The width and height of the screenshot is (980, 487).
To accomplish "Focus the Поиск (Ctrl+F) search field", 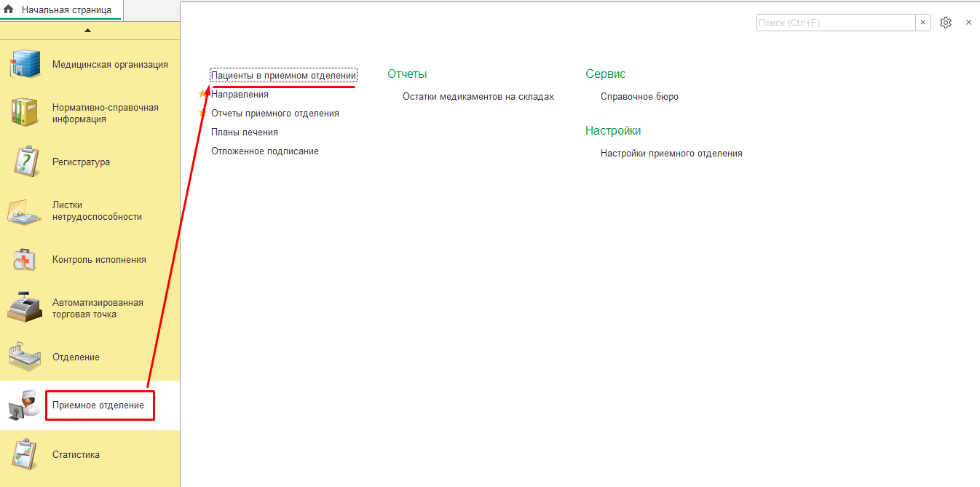I will point(836,23).
